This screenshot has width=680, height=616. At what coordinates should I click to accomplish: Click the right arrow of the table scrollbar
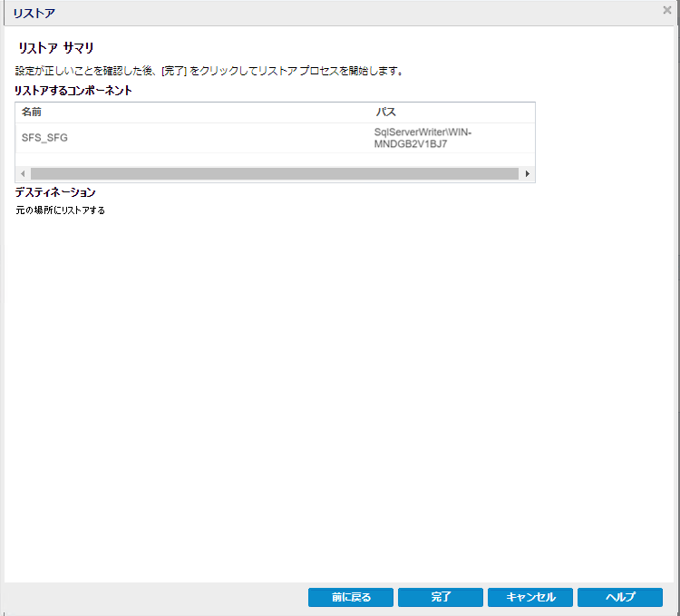pyautogui.click(x=528, y=174)
